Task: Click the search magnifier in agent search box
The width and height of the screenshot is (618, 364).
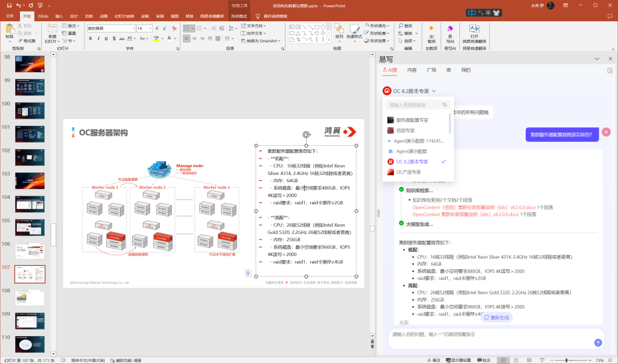Action: 445,105
